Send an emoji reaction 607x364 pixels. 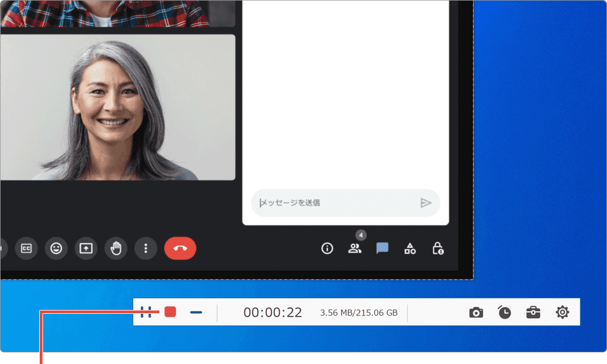click(x=56, y=248)
